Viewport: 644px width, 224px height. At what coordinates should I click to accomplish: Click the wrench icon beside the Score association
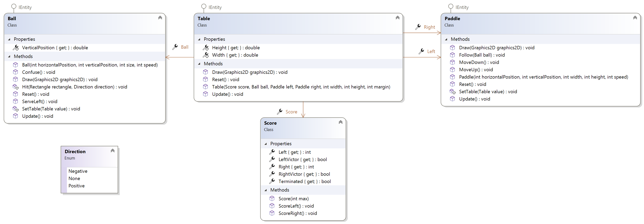coord(279,111)
